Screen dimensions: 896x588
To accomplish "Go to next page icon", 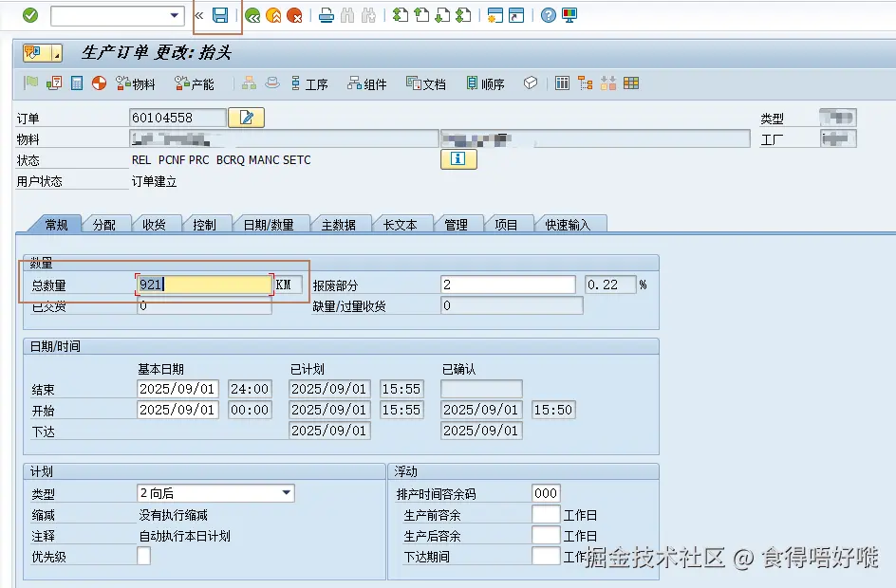I will [442, 15].
